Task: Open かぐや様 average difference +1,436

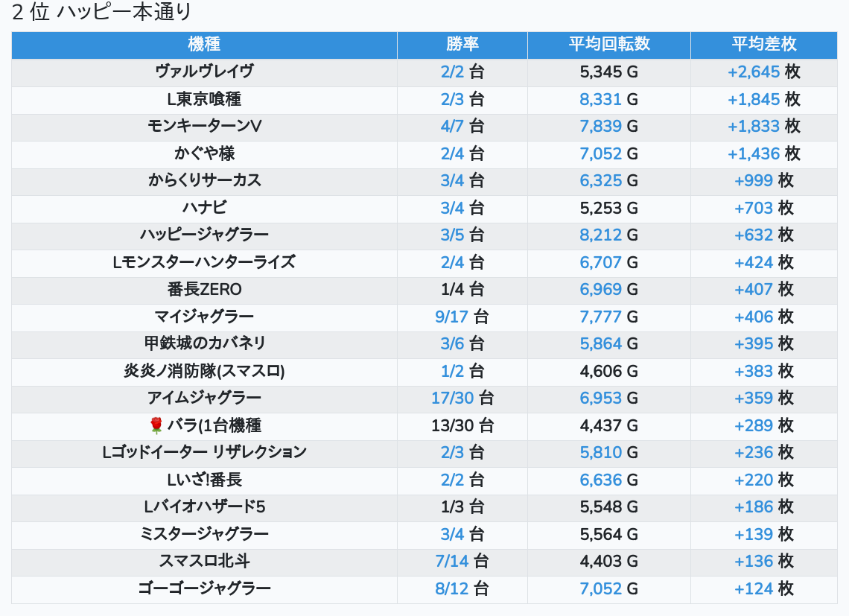Action: point(754,153)
